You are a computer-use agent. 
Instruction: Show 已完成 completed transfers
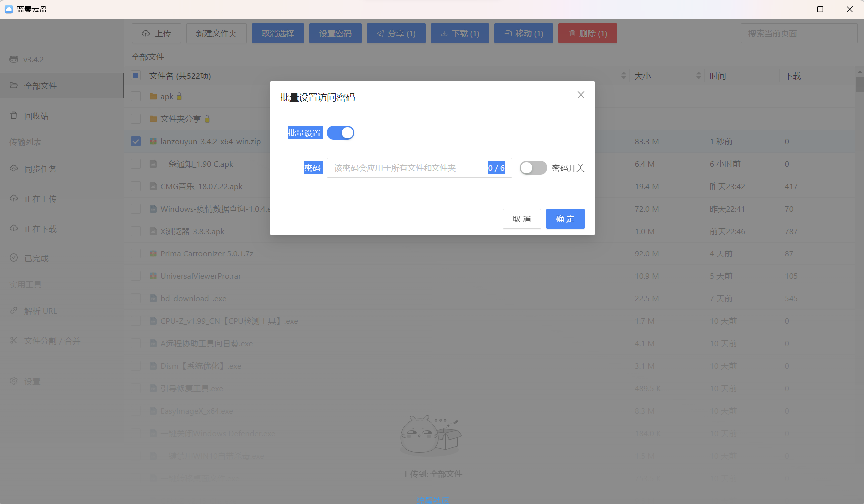[x=62, y=258]
